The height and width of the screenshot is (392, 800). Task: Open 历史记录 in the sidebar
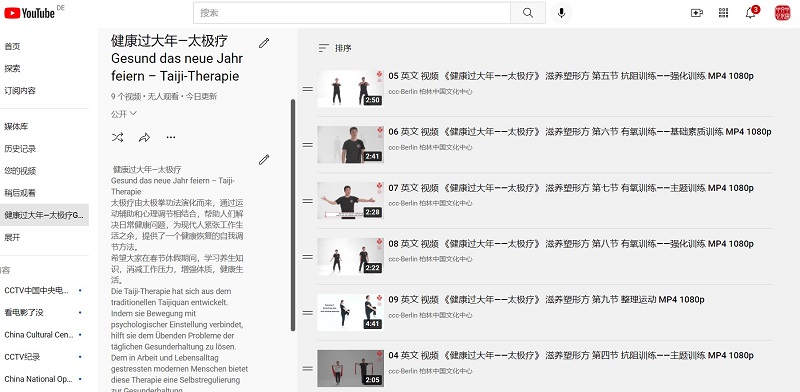pos(20,149)
